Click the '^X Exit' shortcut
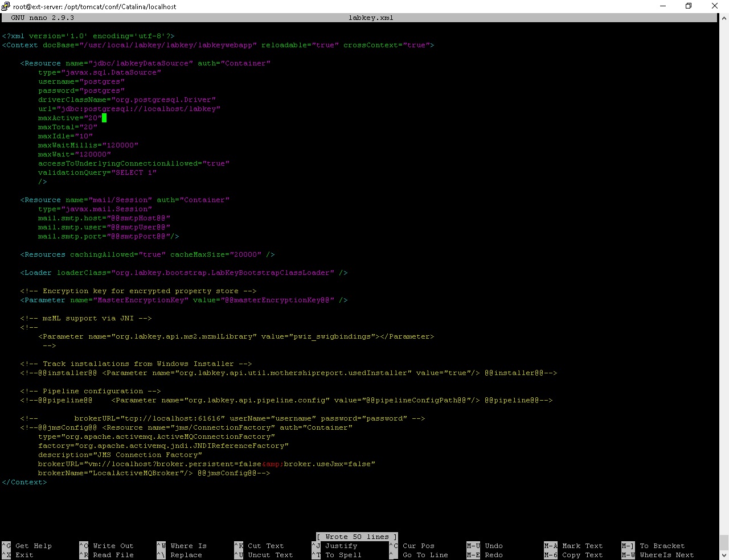Image resolution: width=729 pixels, height=560 pixels. (x=18, y=555)
